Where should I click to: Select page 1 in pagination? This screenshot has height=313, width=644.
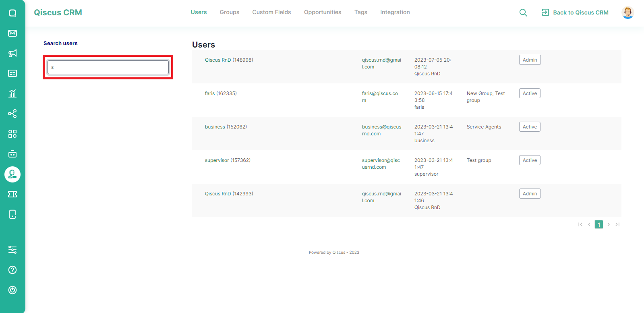point(599,224)
